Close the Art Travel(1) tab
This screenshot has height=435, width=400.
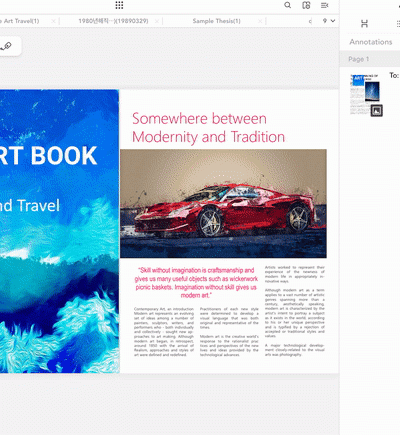point(53,21)
